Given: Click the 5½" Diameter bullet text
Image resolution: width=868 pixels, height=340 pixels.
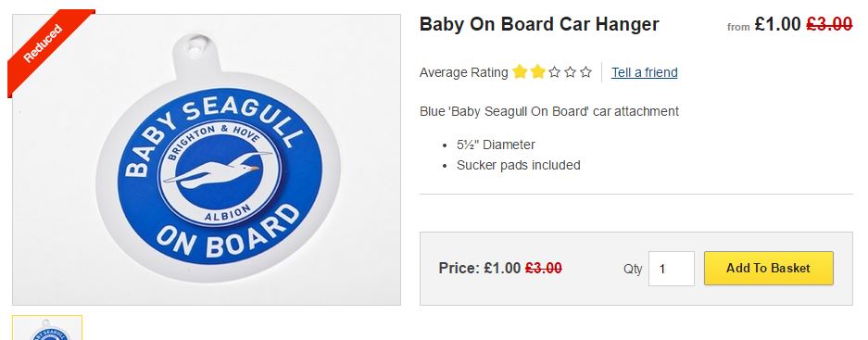Looking at the screenshot, I should (x=496, y=145).
